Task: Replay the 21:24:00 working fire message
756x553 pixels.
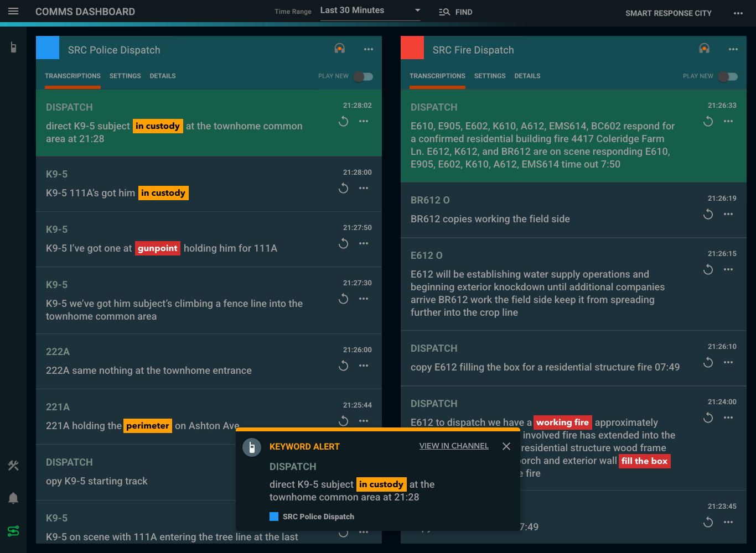Action: 708,418
